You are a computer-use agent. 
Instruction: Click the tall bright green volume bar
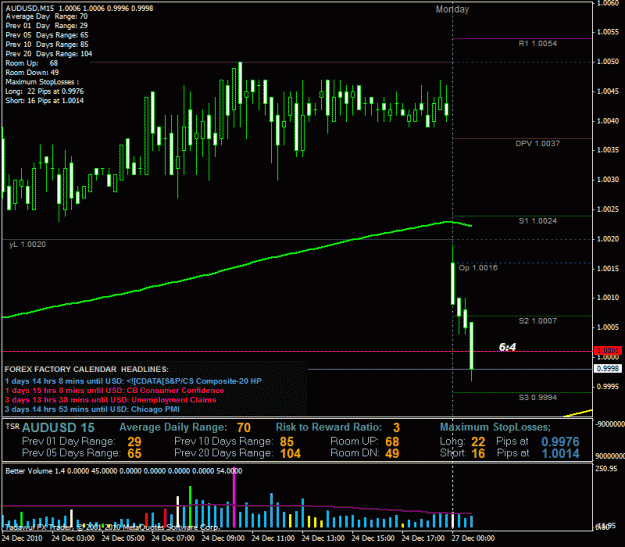click(190, 507)
